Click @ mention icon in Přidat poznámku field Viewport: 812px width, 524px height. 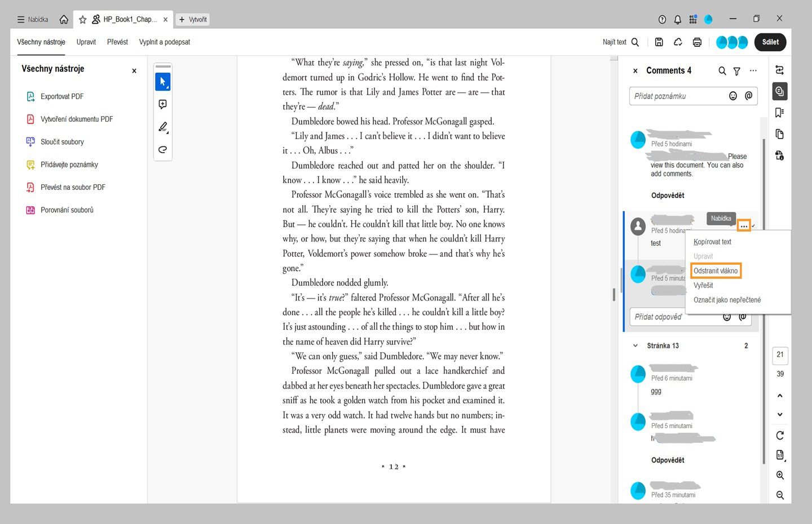748,96
